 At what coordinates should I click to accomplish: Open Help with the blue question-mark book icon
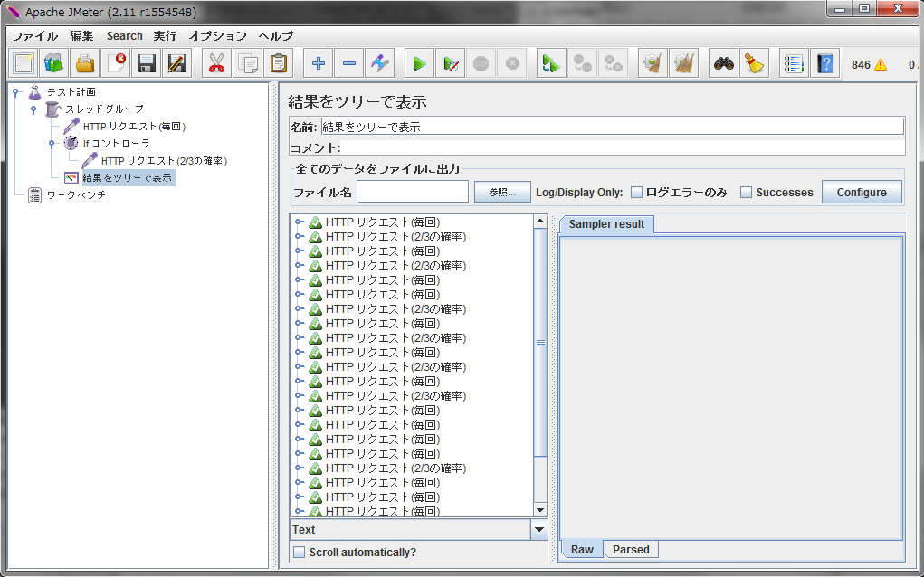pos(825,63)
